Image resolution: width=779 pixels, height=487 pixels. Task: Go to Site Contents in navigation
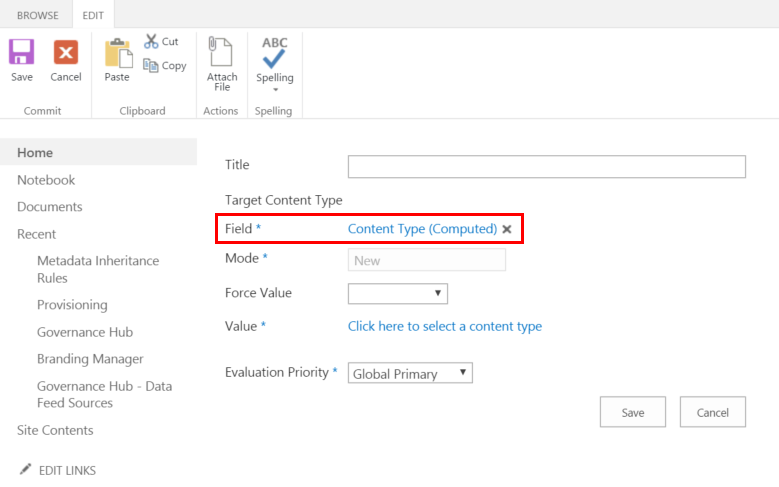point(55,430)
